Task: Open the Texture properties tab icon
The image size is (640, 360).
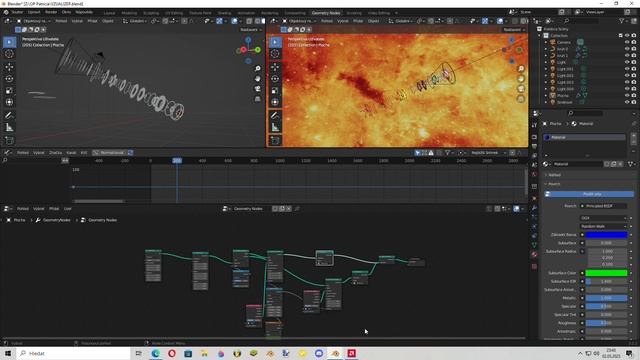Action: [x=534, y=267]
